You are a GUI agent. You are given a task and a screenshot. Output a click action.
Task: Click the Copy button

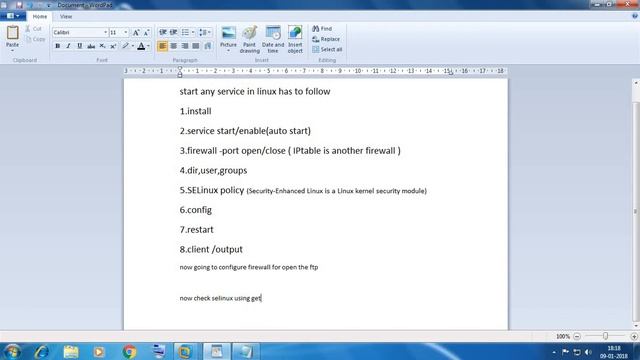(35, 39)
